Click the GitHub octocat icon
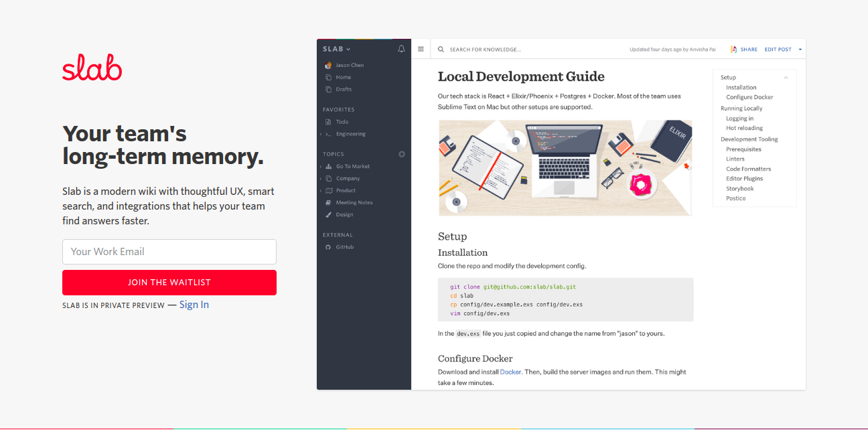868x444 pixels. [328, 247]
